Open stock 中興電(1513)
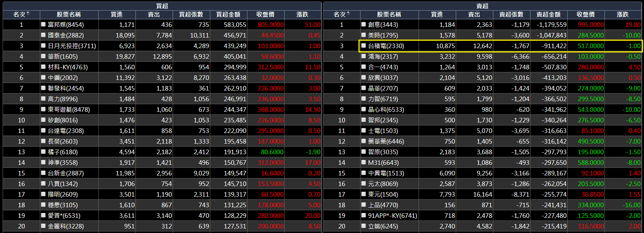The width and height of the screenshot is (644, 233). point(386,173)
